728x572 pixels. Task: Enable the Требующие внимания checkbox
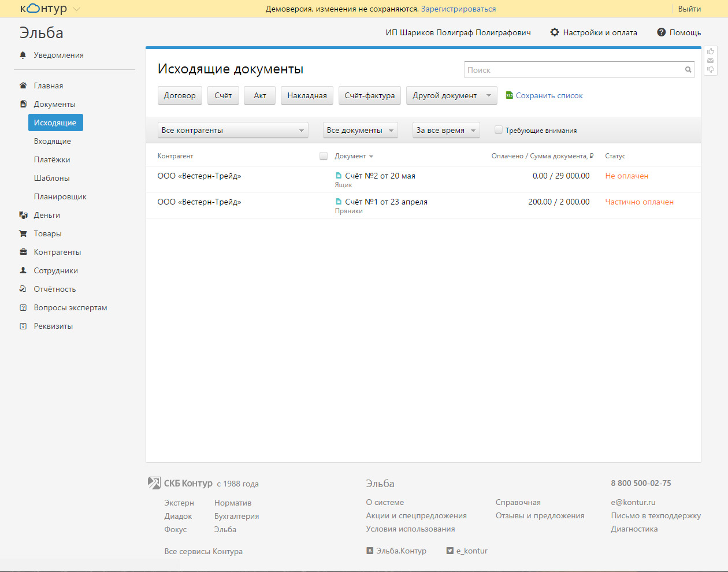(x=498, y=130)
